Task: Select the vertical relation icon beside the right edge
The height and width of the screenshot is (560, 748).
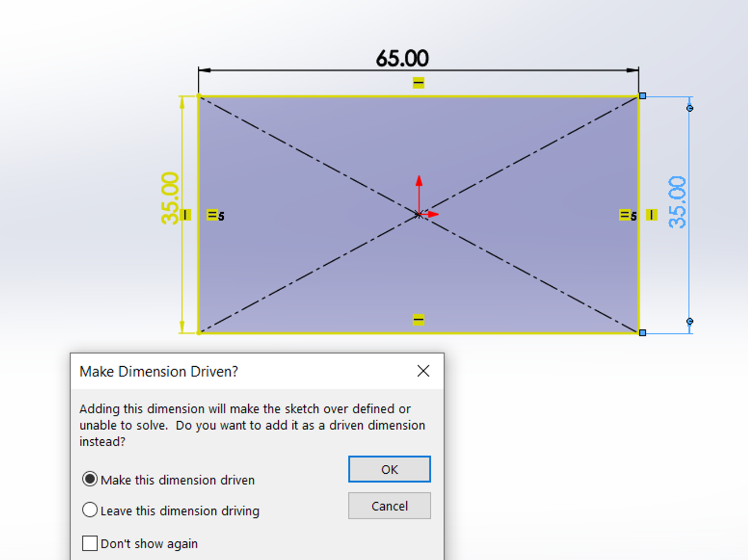Action: pyautogui.click(x=652, y=214)
